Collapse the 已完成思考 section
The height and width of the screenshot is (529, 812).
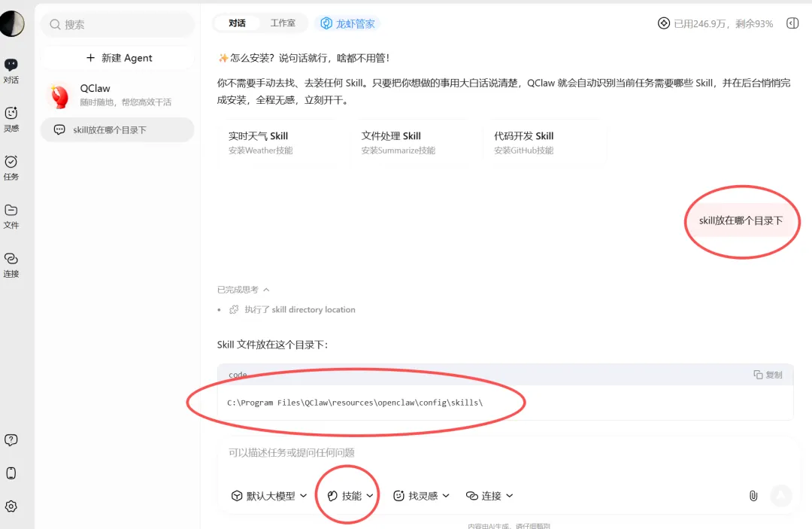coord(244,290)
